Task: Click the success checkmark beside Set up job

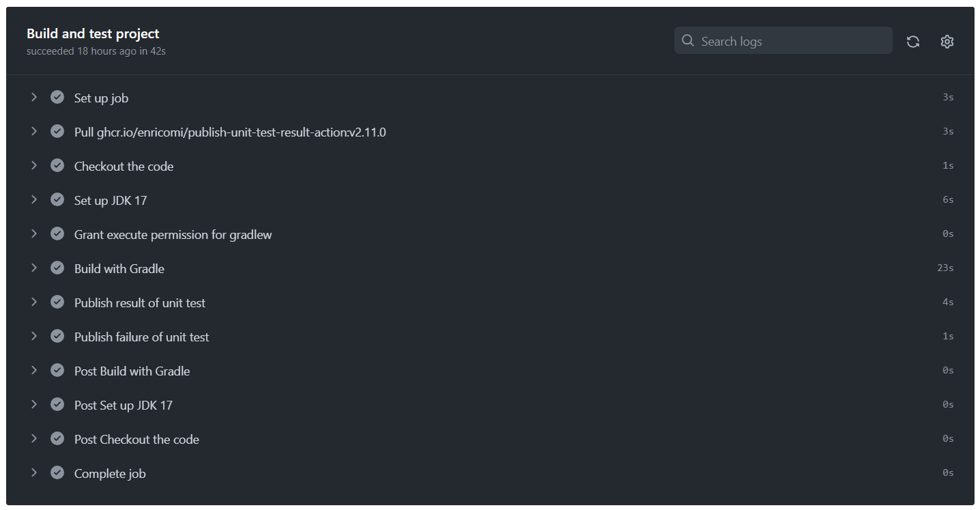Action: 57,97
